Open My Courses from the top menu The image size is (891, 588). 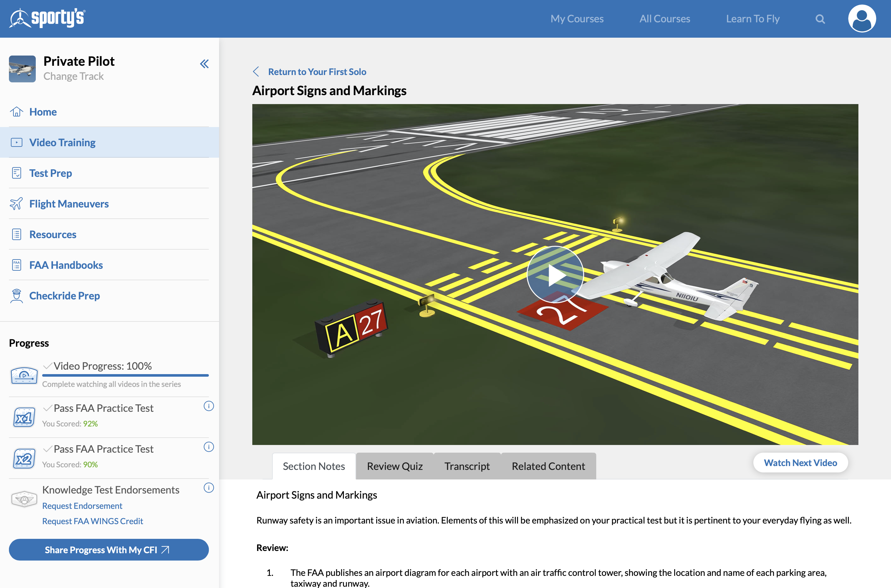point(577,19)
